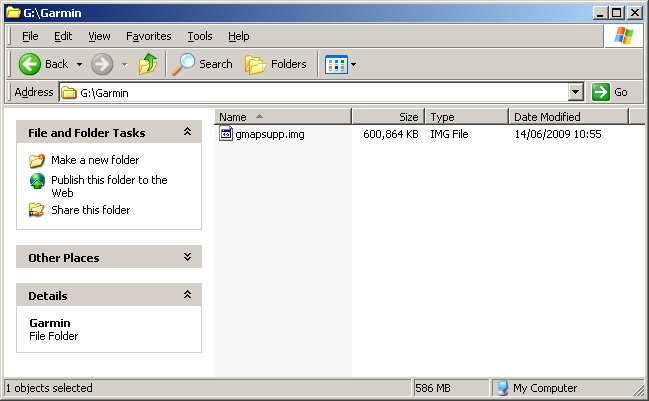Close the G:\Garmin window
This screenshot has width=649, height=401.
tap(635, 13)
